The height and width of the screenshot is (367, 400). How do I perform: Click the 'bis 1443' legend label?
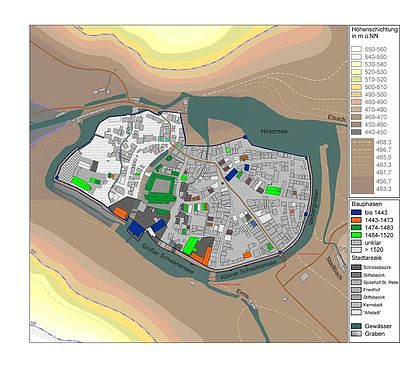[x=376, y=212]
